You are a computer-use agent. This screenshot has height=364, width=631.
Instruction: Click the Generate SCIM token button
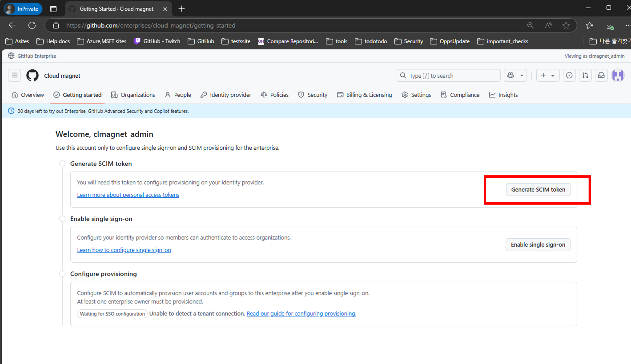(538, 190)
